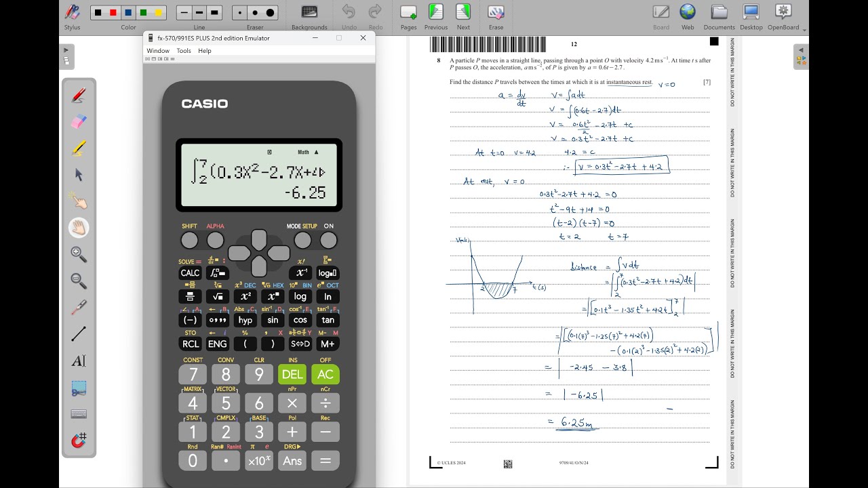Open the Help menu in the emulator

205,51
